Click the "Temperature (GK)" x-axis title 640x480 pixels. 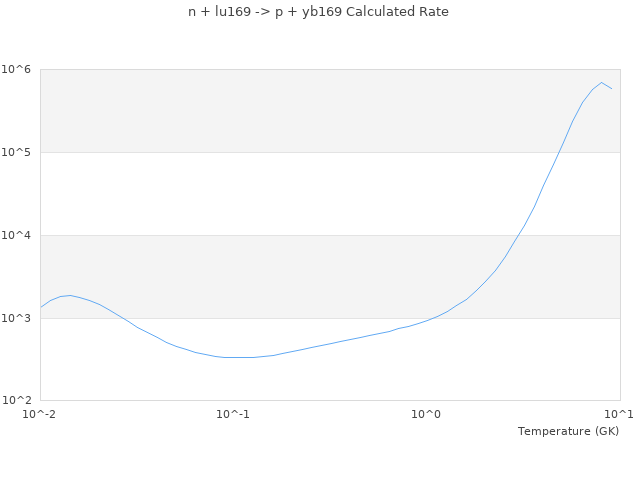pyautogui.click(x=568, y=431)
